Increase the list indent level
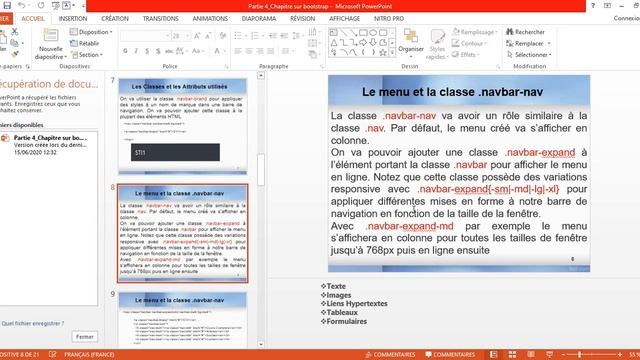Image resolution: width=640 pixels, height=360 pixels. pos(284,36)
